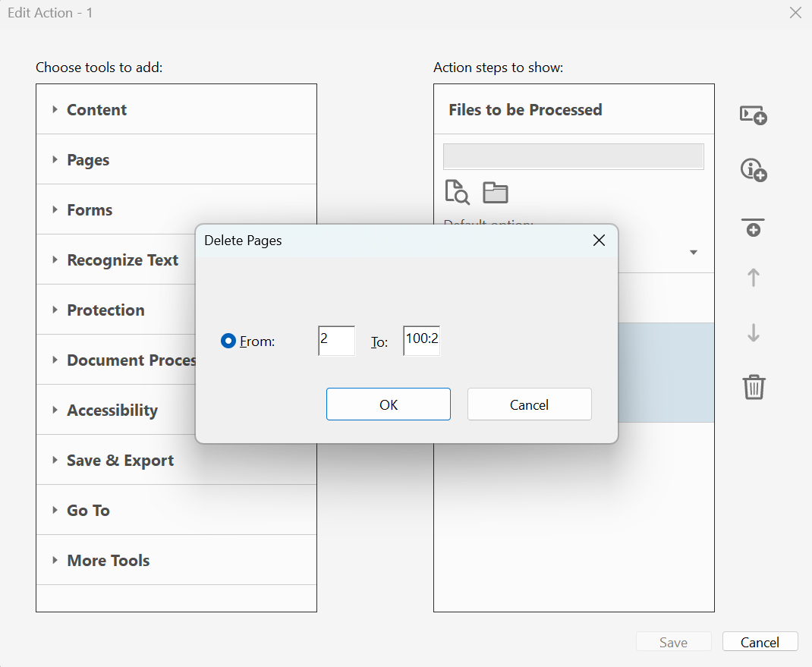Expand the Content tools section
This screenshot has width=812, height=667.
click(96, 110)
